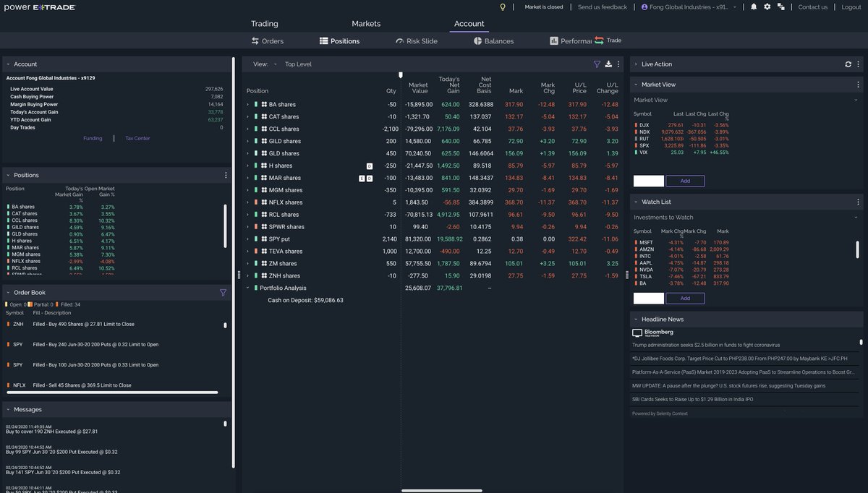Image resolution: width=868 pixels, height=493 pixels.
Task: Open the Live Action panel options menu
Action: pos(859,64)
